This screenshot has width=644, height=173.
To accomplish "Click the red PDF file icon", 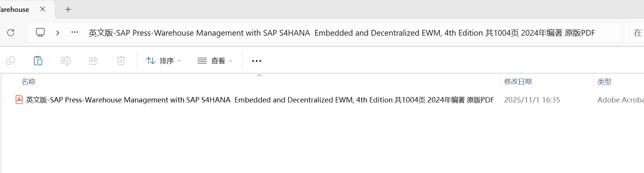I will (x=19, y=100).
